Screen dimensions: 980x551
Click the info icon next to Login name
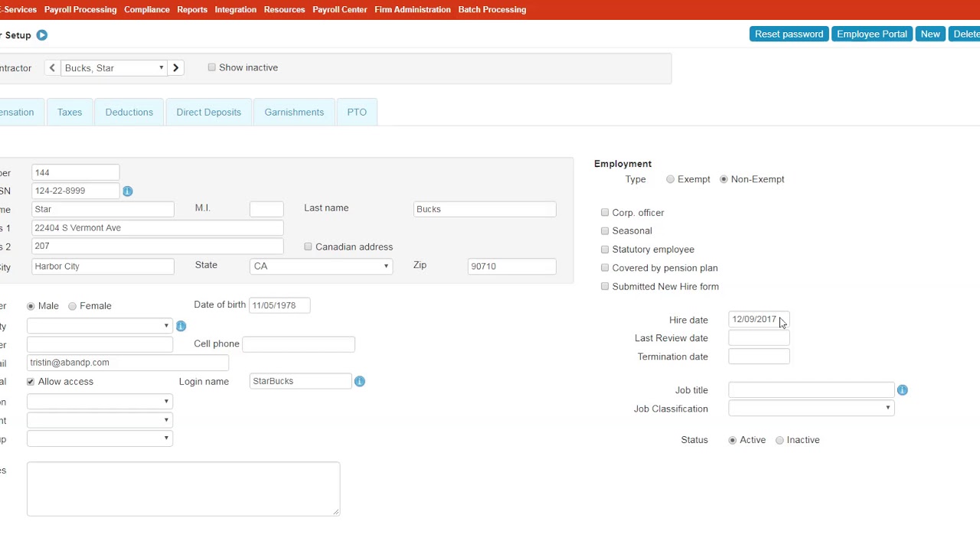(x=360, y=381)
